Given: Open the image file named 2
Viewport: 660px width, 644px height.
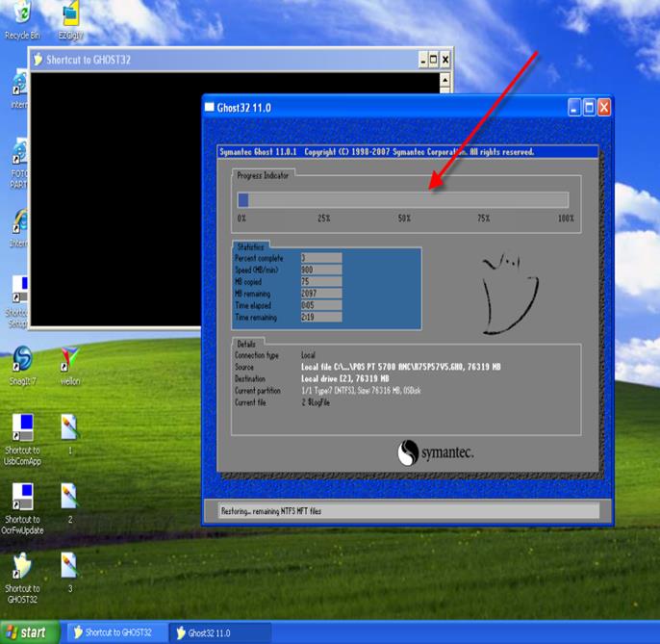Looking at the screenshot, I should pyautogui.click(x=69, y=502).
